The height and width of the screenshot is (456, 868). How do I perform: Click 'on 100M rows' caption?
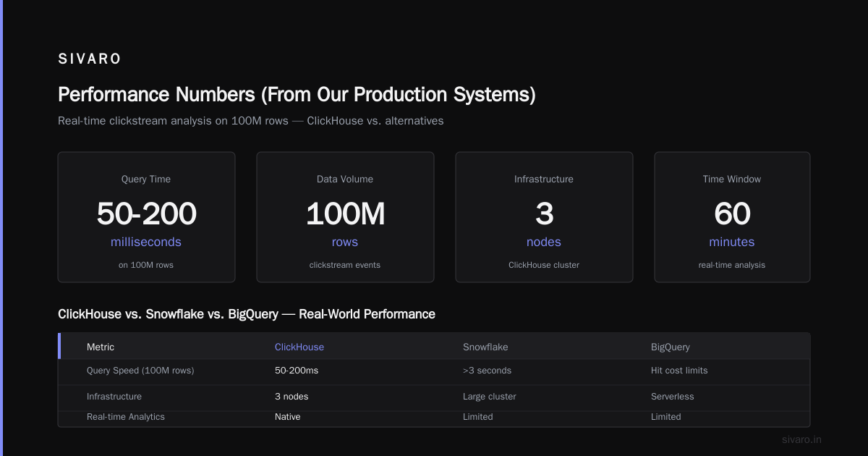(x=146, y=265)
